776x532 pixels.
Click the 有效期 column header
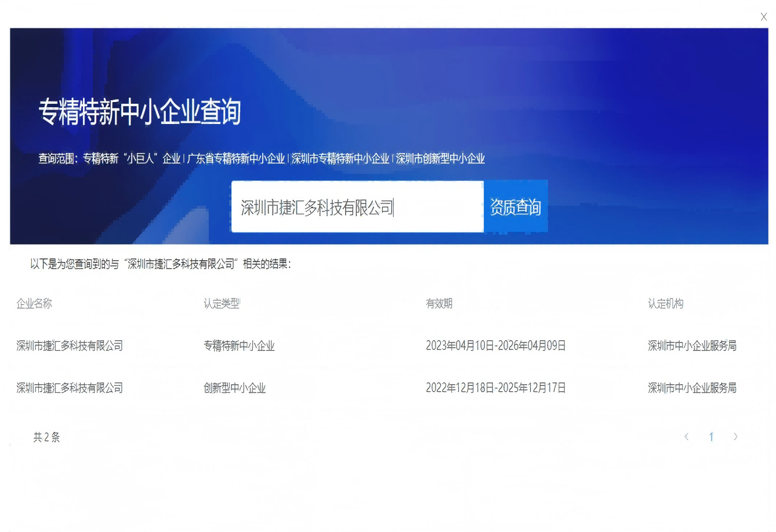pos(440,303)
